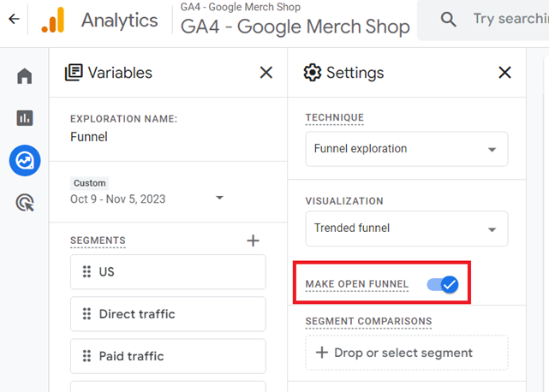Open the Advertising sidebar icon
Screen dimensions: 549x392
coord(25,203)
